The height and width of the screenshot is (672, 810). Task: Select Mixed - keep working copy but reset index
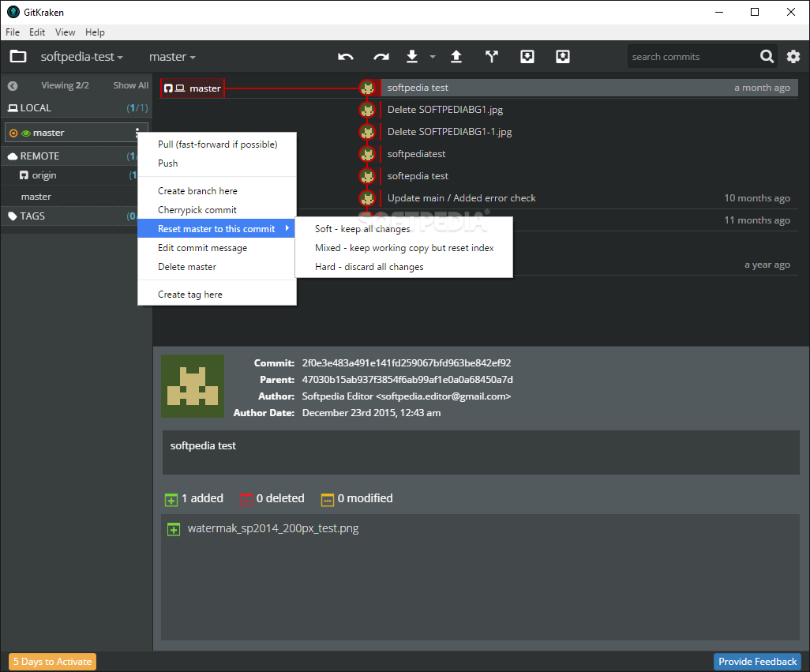click(404, 248)
